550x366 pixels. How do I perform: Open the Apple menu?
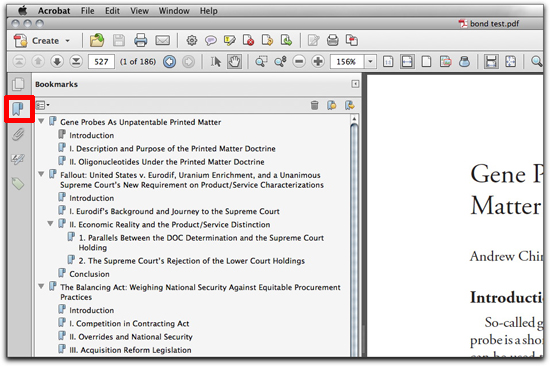click(22, 11)
